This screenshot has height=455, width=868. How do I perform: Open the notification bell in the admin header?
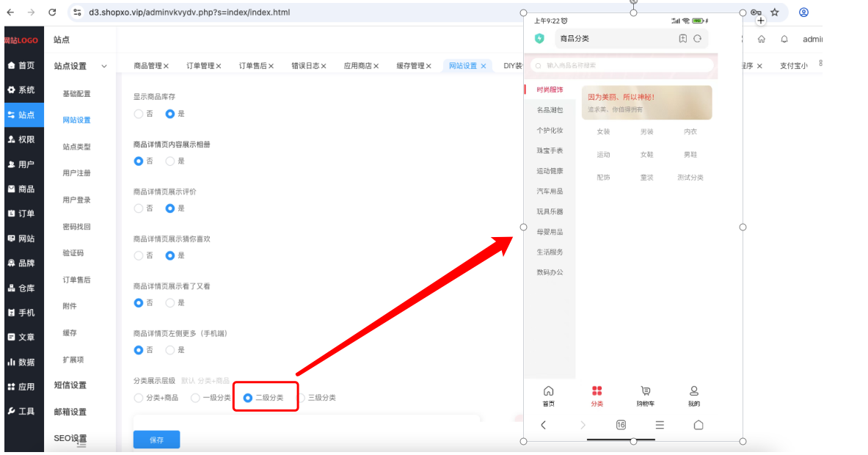point(784,40)
